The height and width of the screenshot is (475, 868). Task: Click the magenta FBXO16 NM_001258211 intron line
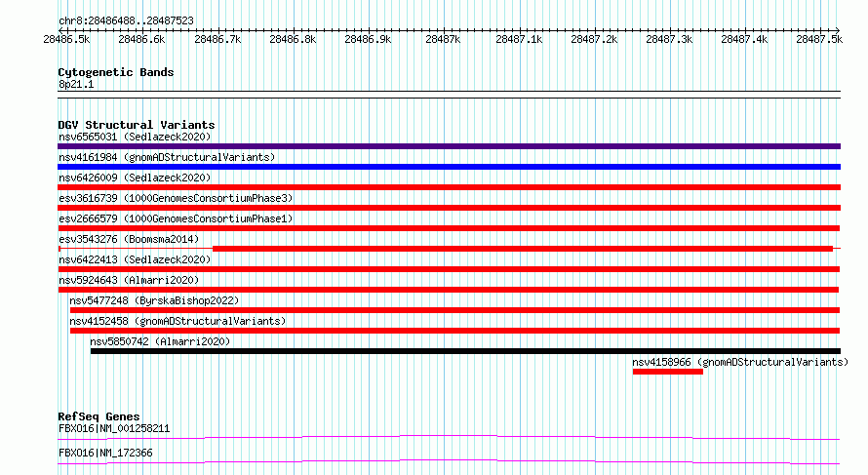coord(449,437)
